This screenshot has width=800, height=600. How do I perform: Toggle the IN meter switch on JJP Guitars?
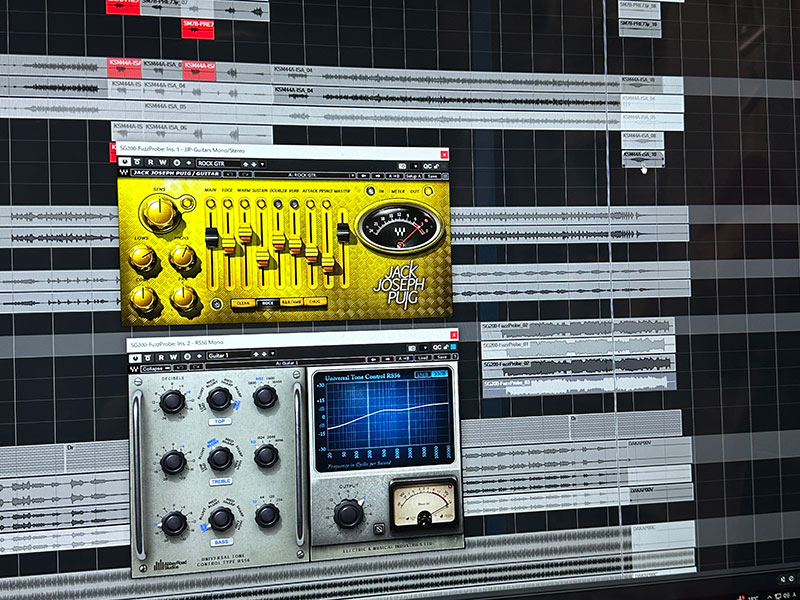[371, 191]
